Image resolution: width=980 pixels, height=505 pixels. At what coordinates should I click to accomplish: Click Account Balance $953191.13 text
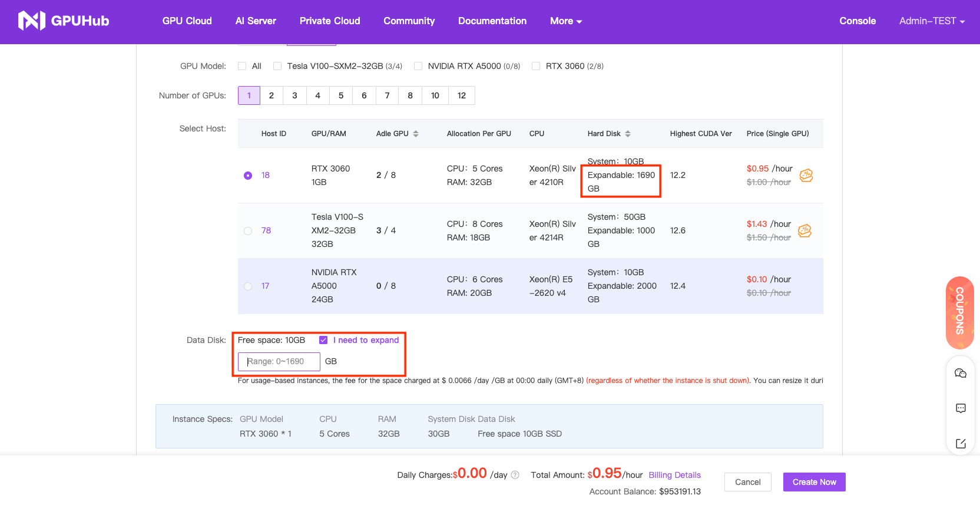[645, 491]
